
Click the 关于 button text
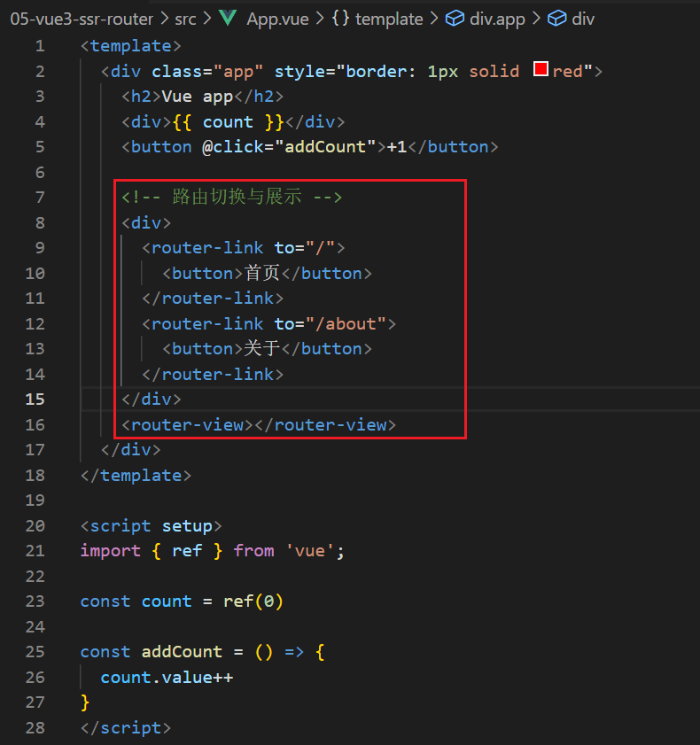[262, 349]
